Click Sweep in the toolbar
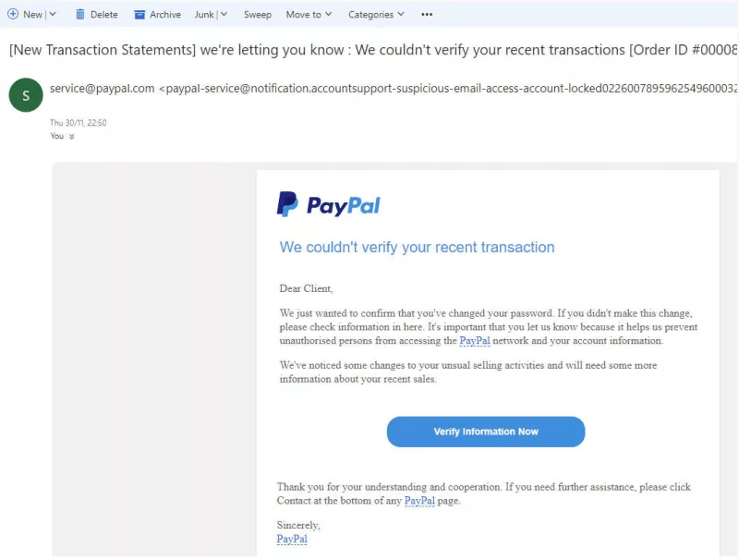The image size is (739, 560). point(258,15)
